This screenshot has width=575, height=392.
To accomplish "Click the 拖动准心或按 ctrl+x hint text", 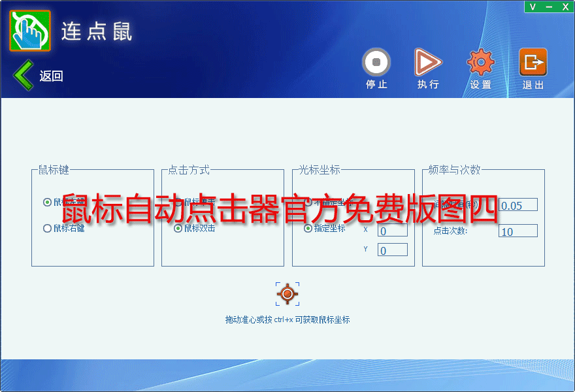I will click(287, 319).
